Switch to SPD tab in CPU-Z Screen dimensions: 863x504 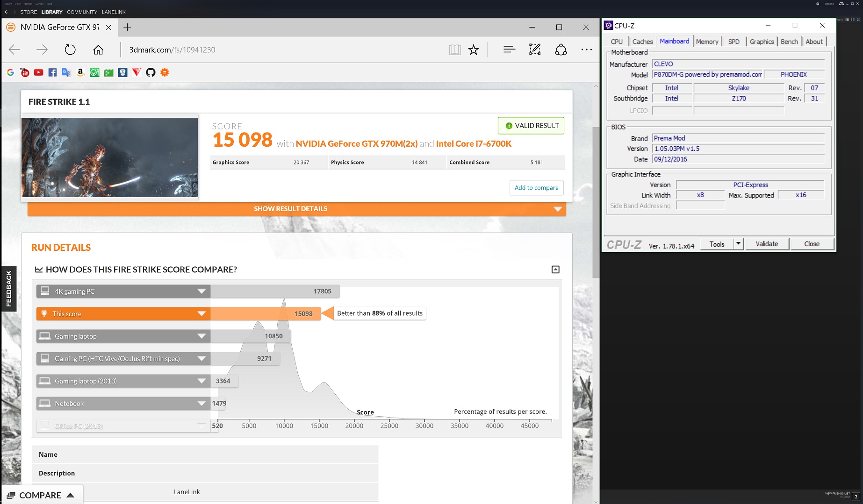[x=734, y=42]
